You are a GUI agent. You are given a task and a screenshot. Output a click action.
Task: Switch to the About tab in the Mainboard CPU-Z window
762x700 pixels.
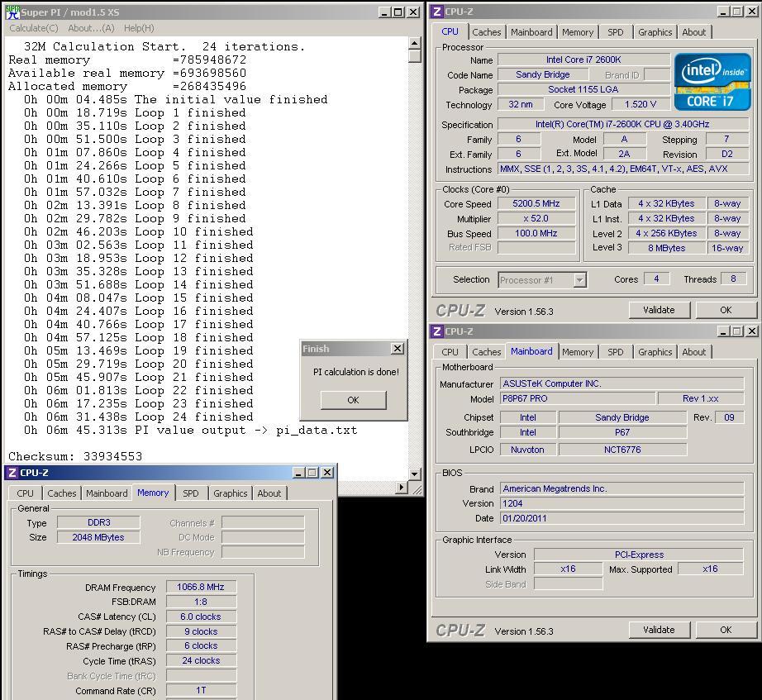click(694, 352)
